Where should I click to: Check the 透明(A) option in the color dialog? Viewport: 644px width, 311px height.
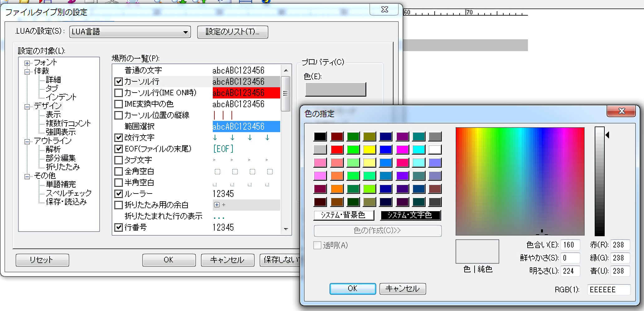click(x=317, y=246)
